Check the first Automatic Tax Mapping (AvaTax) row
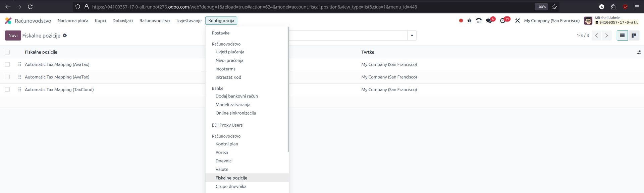The image size is (644, 193). point(7,64)
